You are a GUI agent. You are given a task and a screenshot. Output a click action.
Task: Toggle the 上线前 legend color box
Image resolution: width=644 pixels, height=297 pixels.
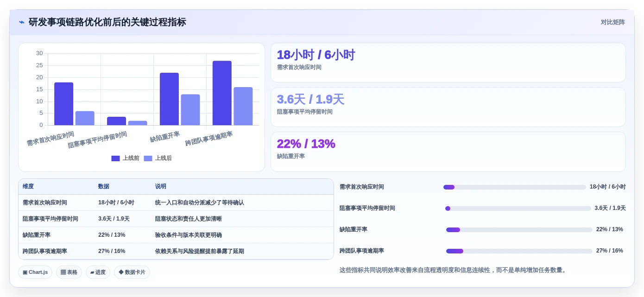tap(115, 158)
